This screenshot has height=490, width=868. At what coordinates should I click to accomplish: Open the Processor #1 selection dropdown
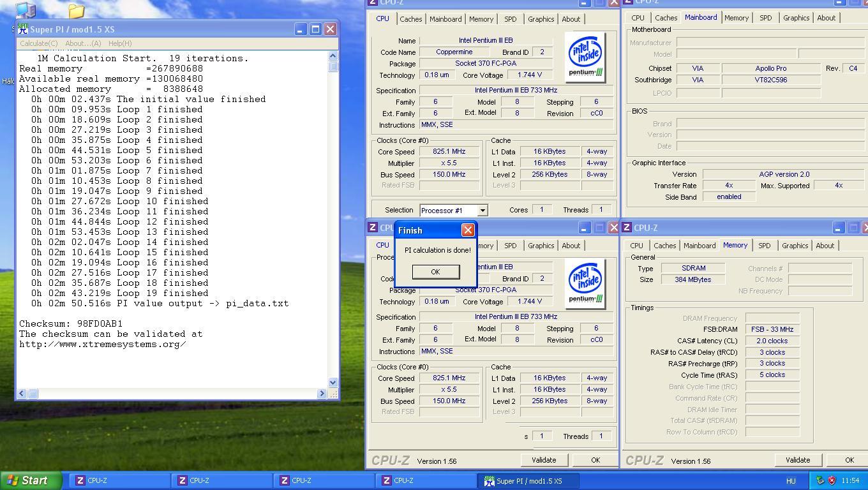coord(483,210)
